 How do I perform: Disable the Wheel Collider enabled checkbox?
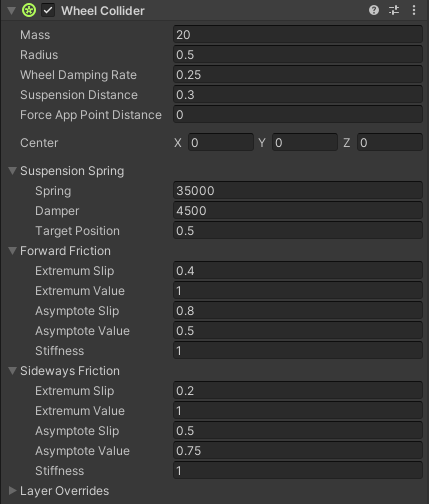point(48,10)
